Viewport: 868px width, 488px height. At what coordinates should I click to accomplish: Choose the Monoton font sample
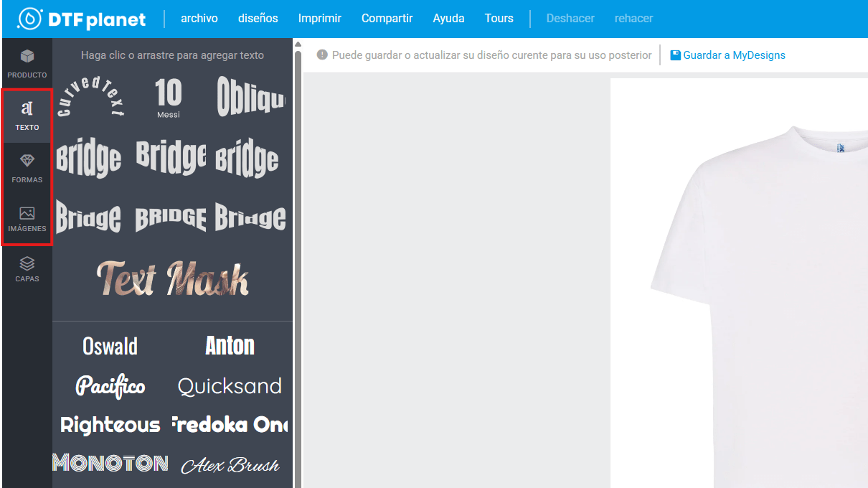point(110,464)
